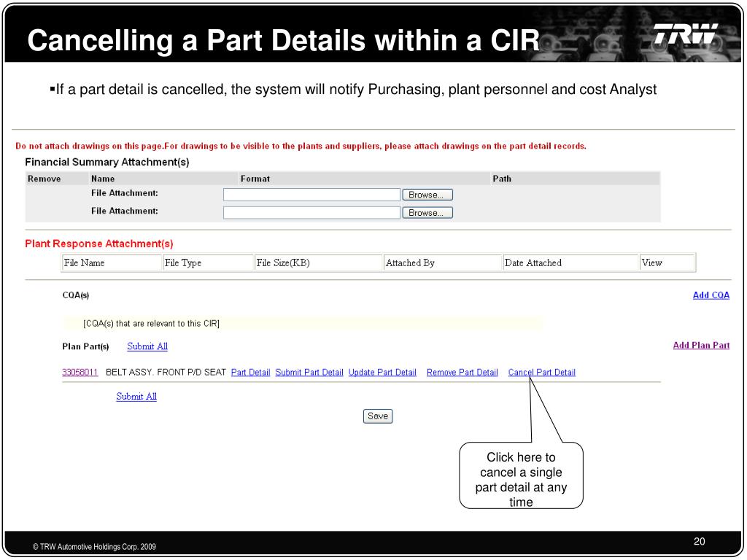Screen dimensions: 747x560
Task: Click the CQA(s) section label
Action: tap(76, 295)
